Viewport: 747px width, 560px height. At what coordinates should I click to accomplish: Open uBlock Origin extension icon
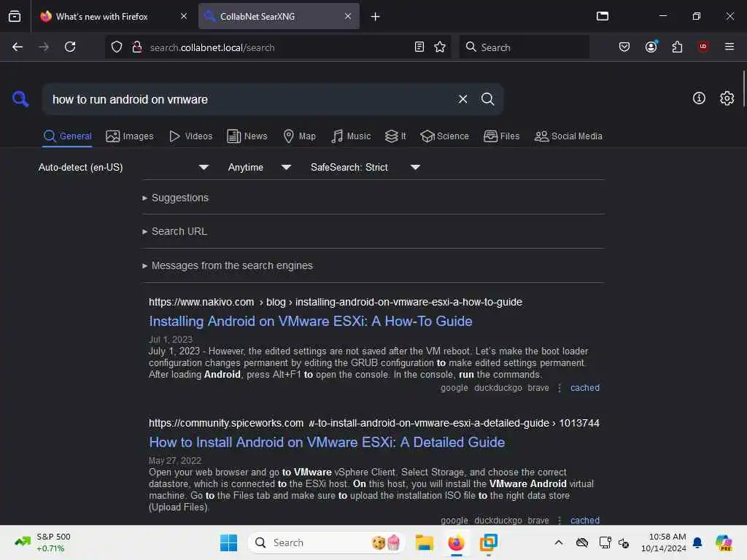pos(703,47)
